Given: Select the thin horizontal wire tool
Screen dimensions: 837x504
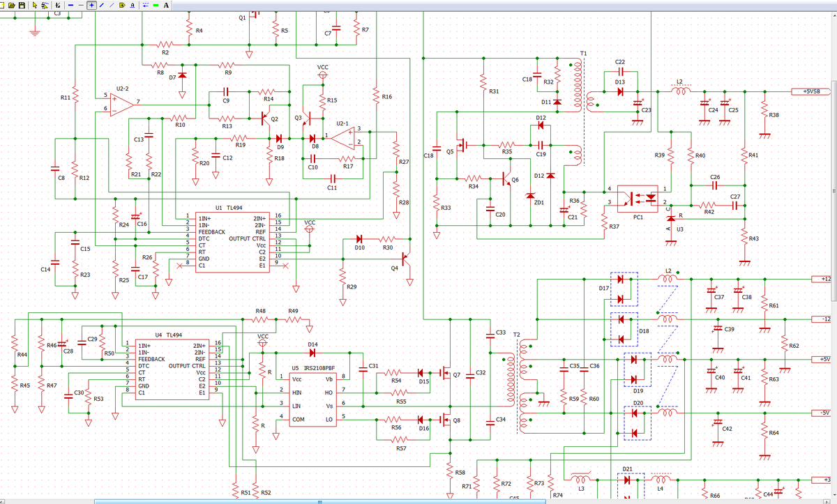Looking at the screenshot, I should (x=81, y=5).
